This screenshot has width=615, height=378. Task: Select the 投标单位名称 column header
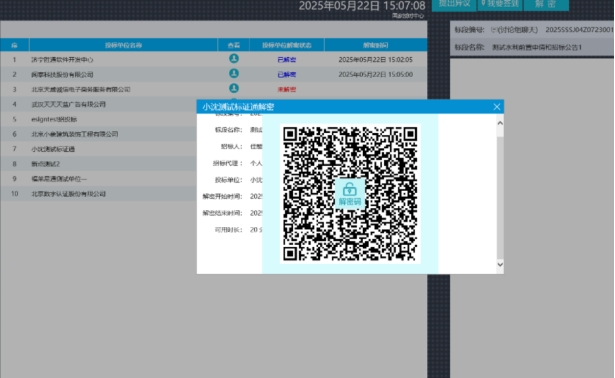coord(123,45)
